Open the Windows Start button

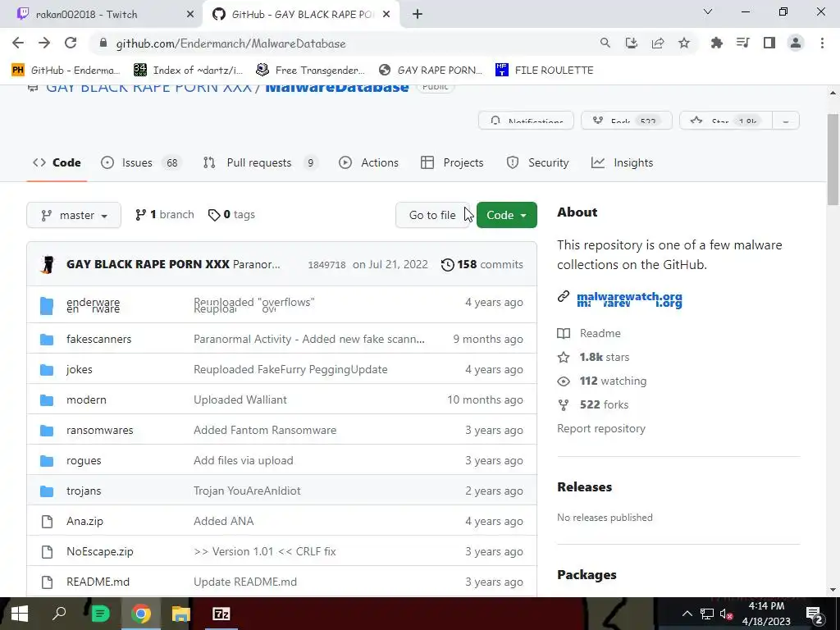(x=20, y=614)
